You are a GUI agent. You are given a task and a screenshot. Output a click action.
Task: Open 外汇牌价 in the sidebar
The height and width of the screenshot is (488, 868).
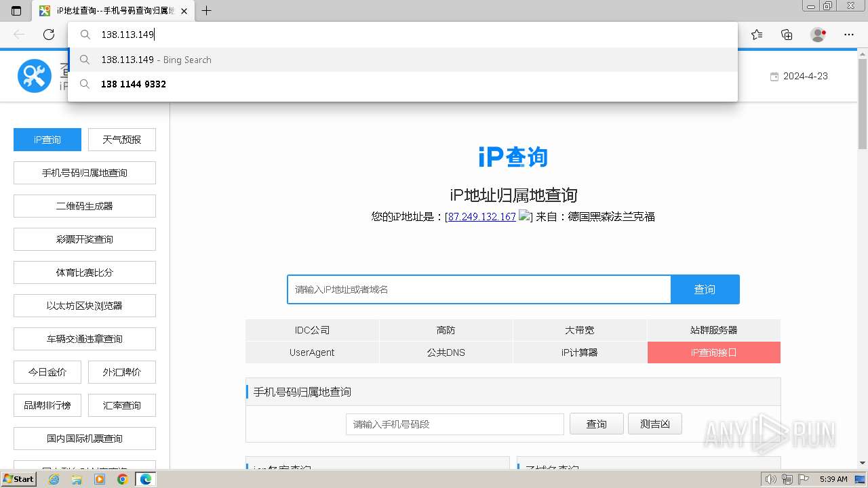point(122,372)
